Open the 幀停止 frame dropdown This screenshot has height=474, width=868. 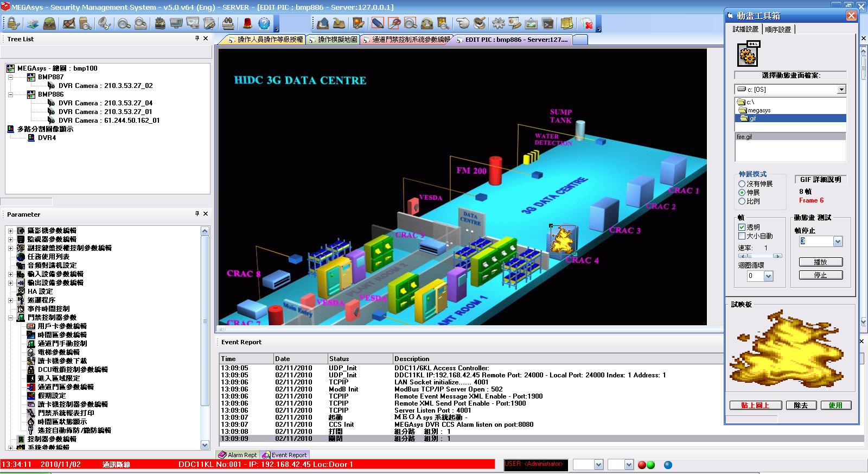coord(838,242)
